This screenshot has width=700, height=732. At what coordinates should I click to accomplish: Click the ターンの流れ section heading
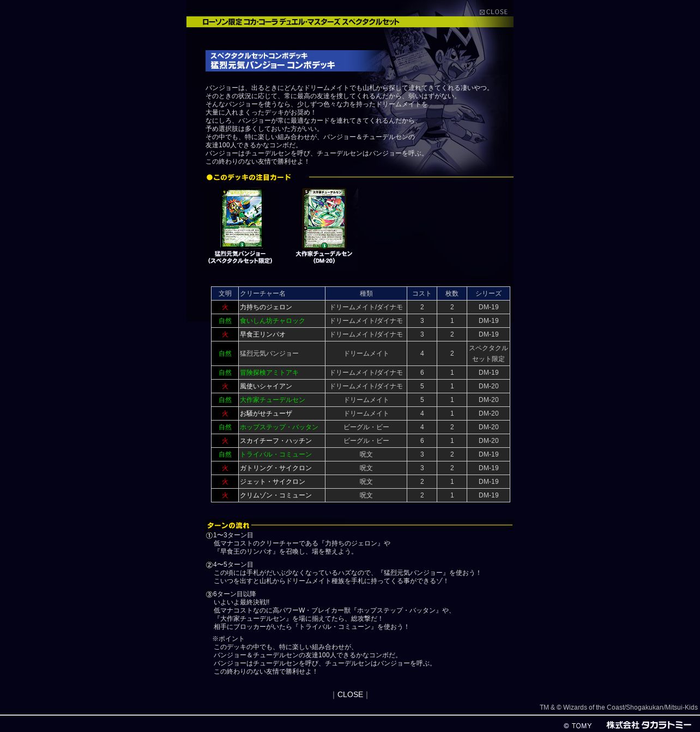pos(228,525)
